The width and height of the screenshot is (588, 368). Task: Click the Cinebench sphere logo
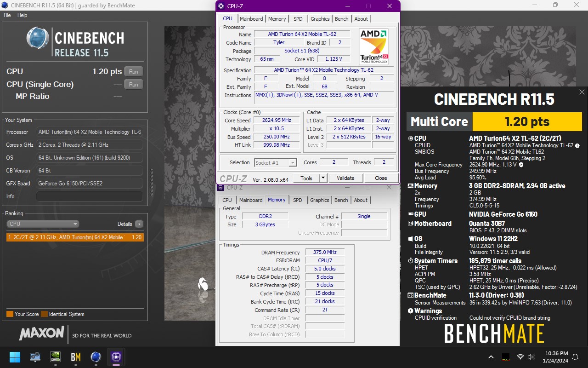point(38,38)
